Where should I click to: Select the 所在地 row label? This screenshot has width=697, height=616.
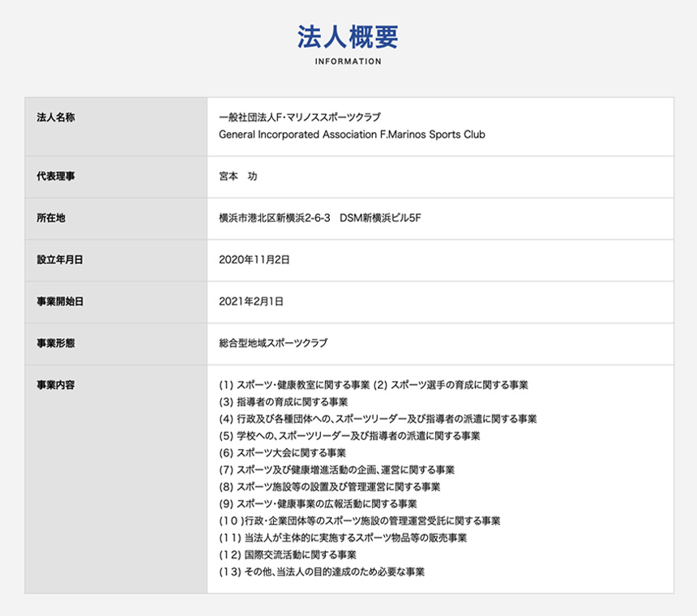point(51,218)
